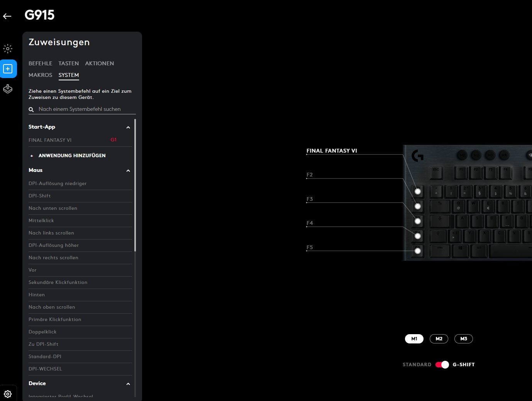Click the assignments list scrollbar

click(135, 185)
